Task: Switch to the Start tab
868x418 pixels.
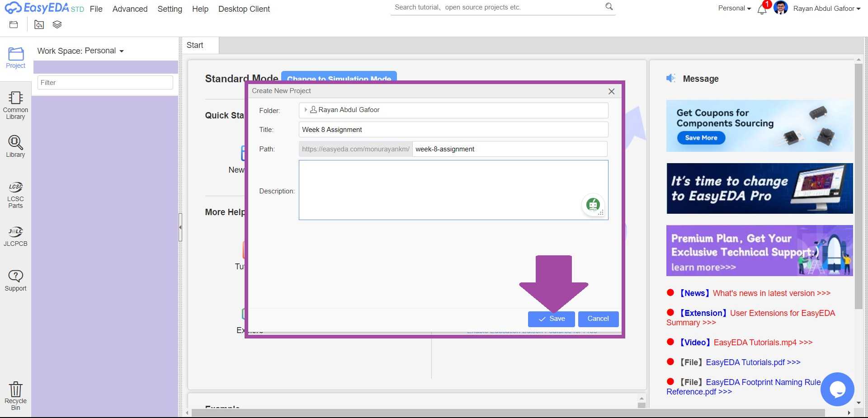Action: [x=195, y=45]
